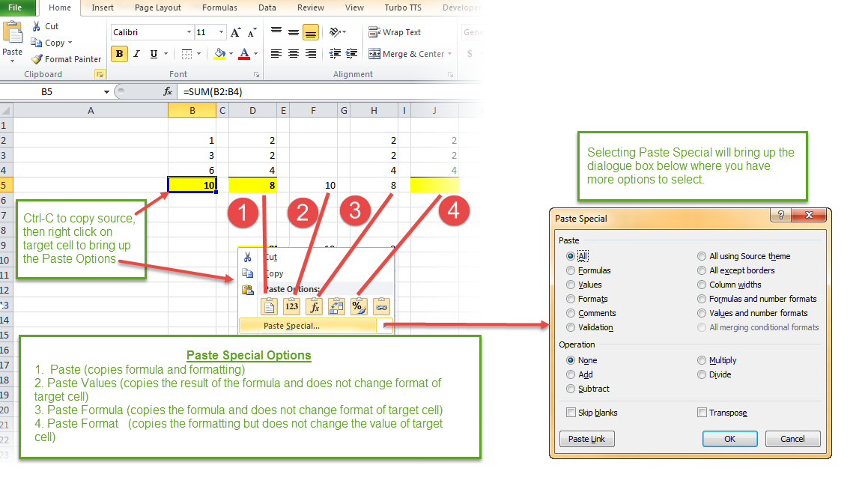Open the font size dropdown
The image size is (862, 504).
click(x=219, y=32)
